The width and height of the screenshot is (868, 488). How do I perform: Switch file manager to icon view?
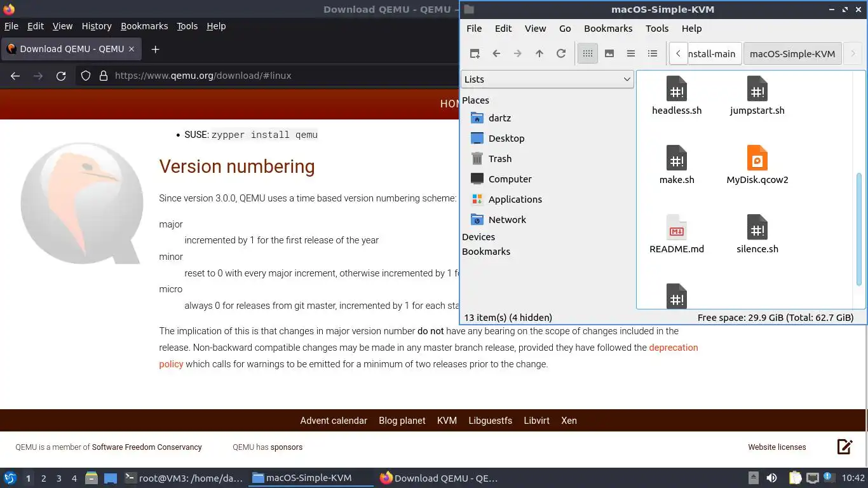click(588, 53)
